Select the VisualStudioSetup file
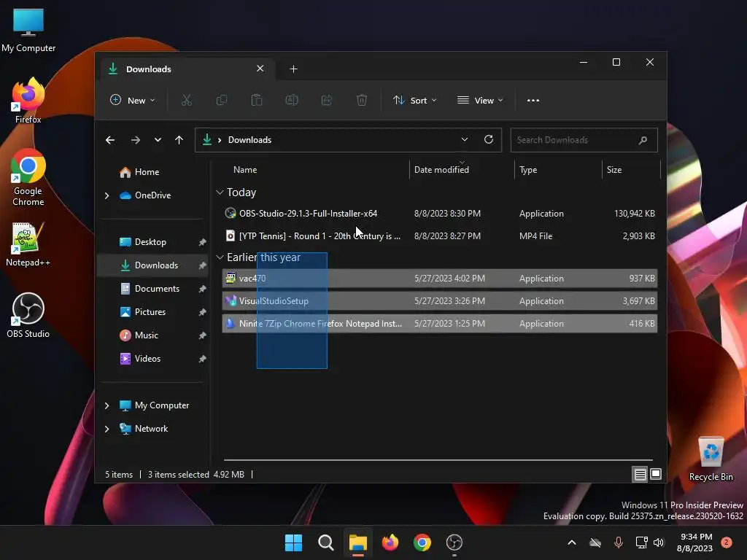 point(440,301)
